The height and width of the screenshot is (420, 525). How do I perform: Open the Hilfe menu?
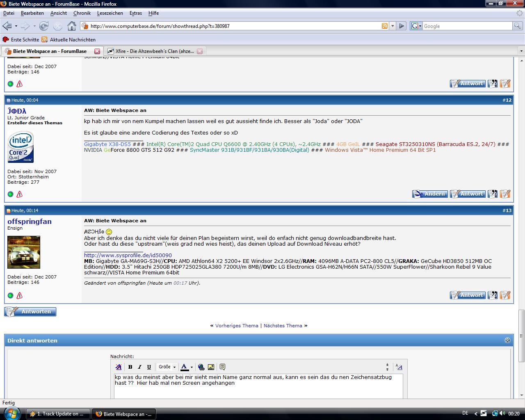tap(153, 13)
